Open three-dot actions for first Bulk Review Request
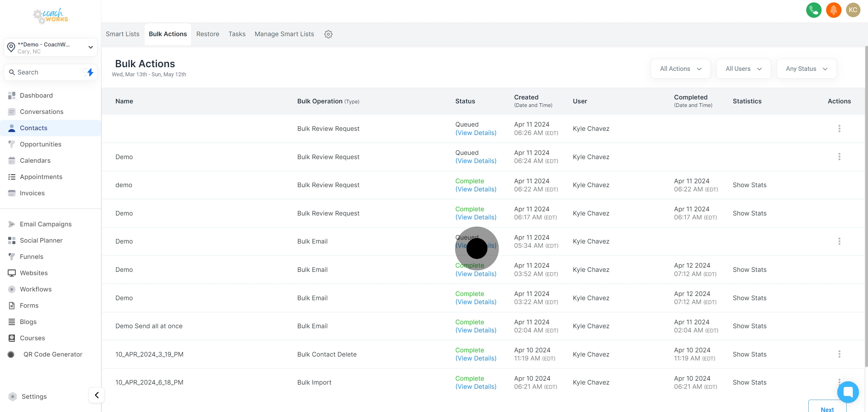Screen dimensions: 868x412 [839, 128]
